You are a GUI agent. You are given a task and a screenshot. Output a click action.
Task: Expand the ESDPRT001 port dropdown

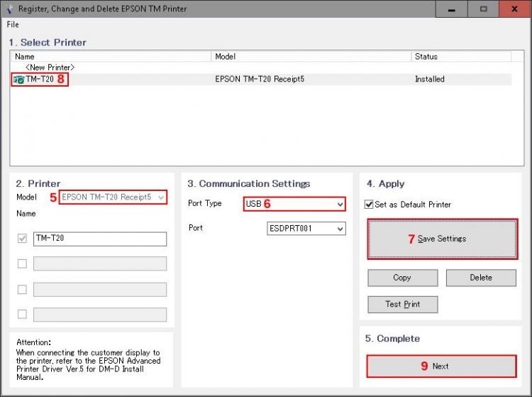(306, 229)
